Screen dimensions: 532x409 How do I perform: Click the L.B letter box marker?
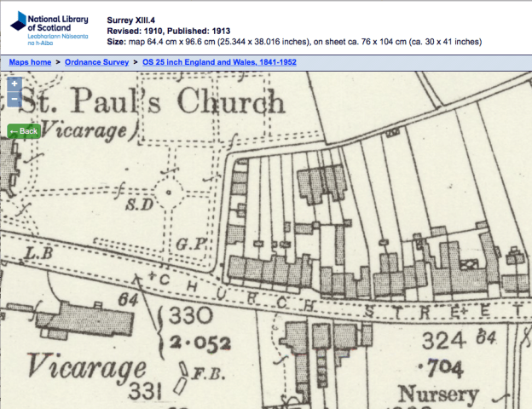tap(38, 254)
